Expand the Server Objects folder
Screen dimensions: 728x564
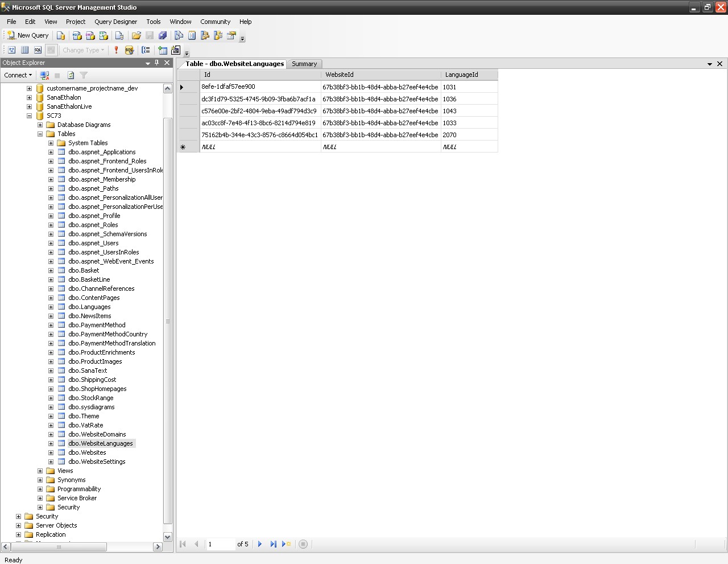point(18,525)
